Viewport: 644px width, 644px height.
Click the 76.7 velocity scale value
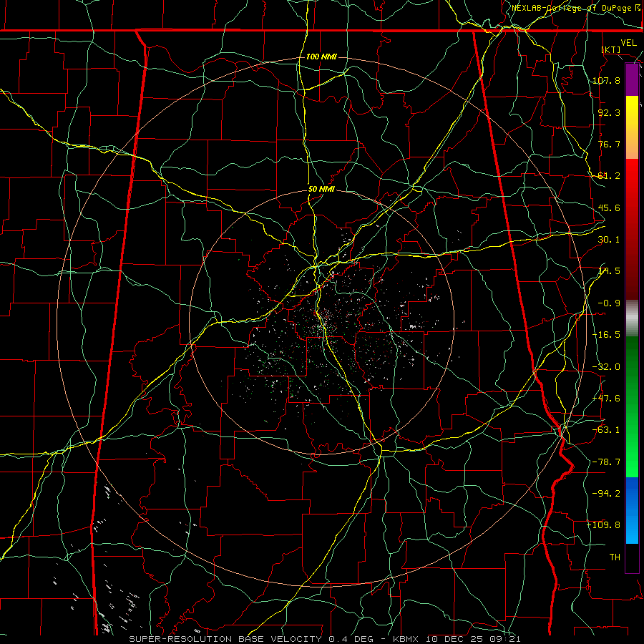[609, 144]
